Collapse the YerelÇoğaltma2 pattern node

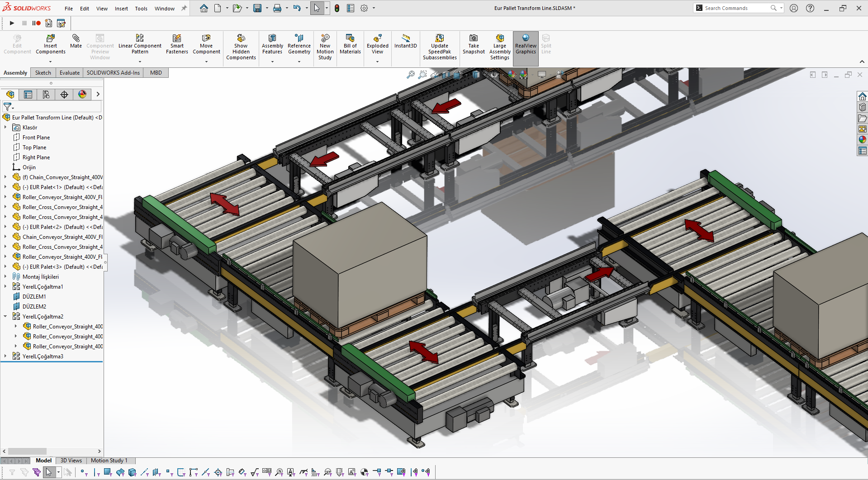click(x=5, y=317)
